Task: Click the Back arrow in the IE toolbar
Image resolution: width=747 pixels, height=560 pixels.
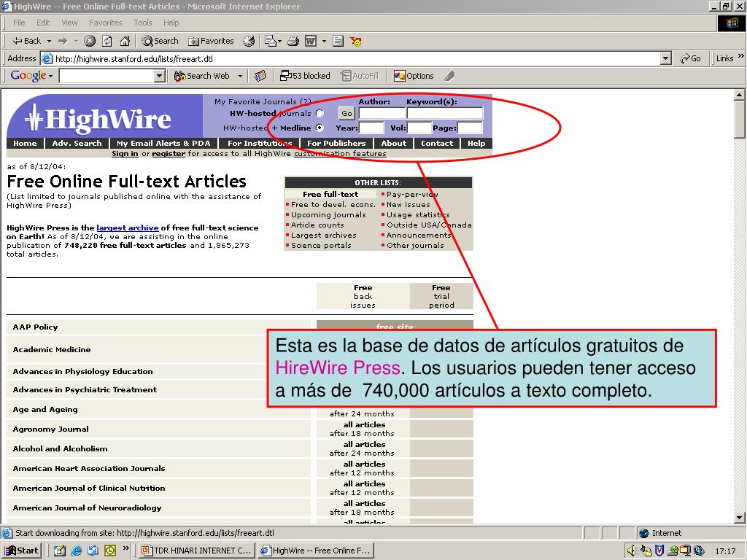Action: [x=26, y=41]
